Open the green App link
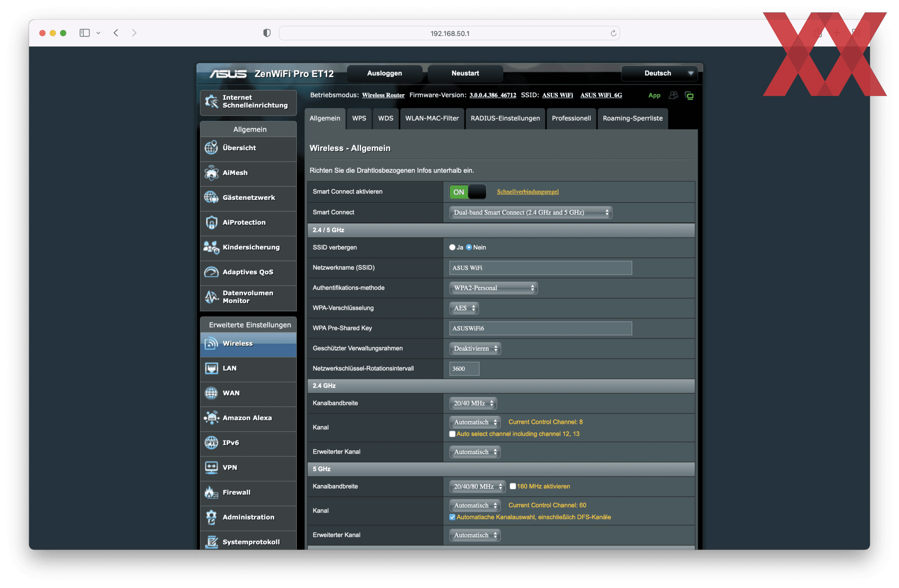The image size is (899, 588). [654, 96]
